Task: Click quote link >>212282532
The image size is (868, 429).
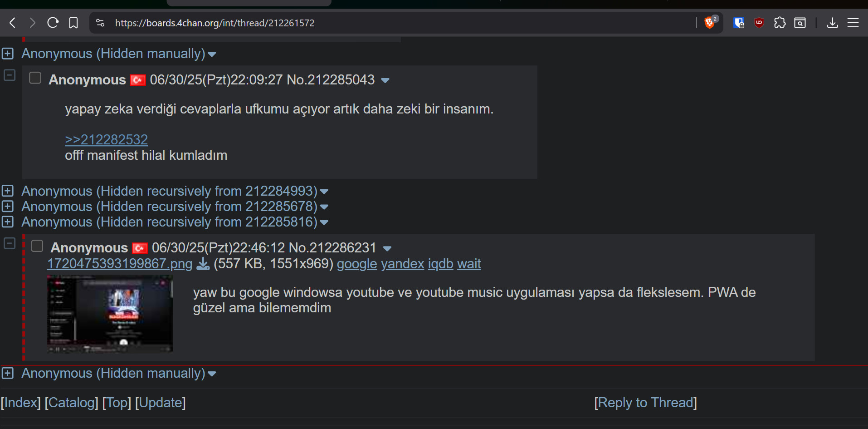Action: [106, 139]
